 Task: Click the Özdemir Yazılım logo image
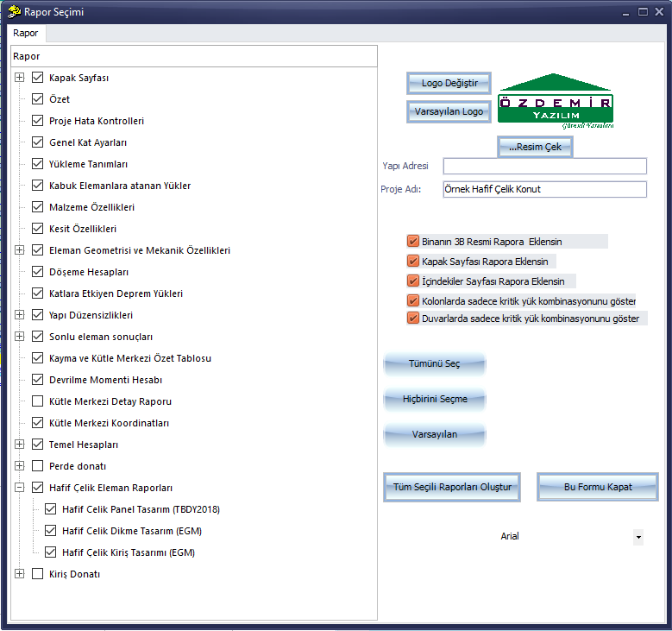[x=556, y=101]
